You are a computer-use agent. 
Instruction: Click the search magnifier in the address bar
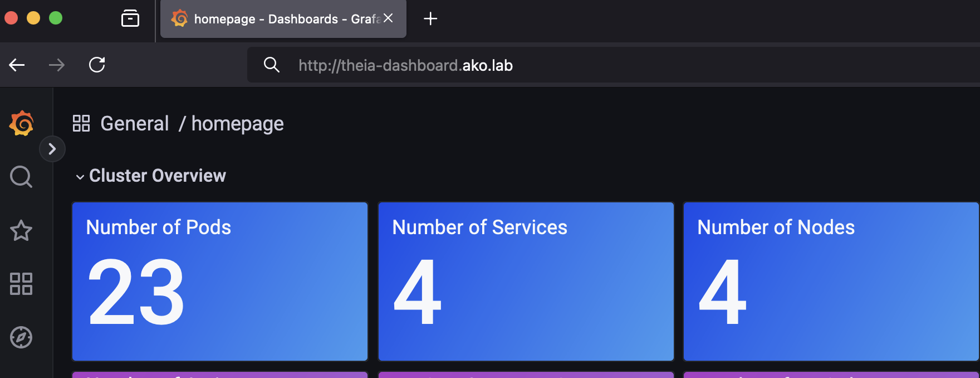[271, 65]
